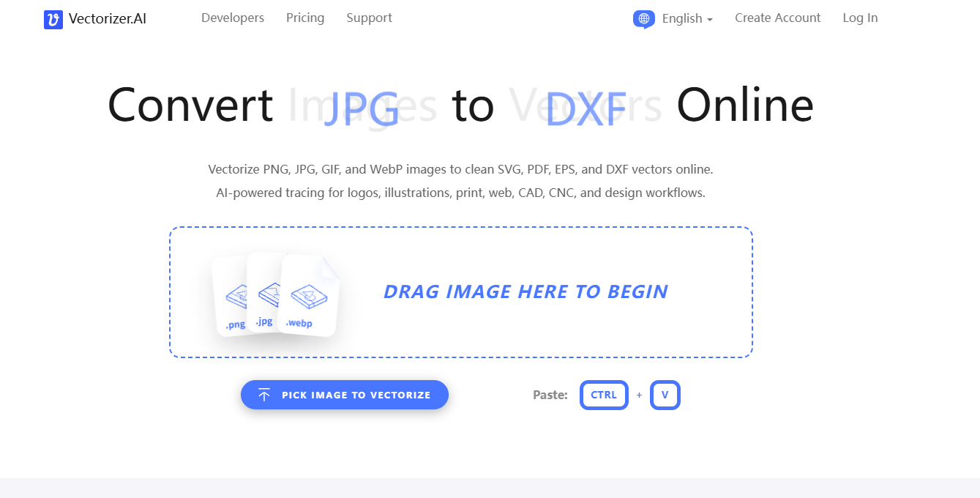Screen dimensions: 980x498
Task: Click Pick Image to Vectorize button
Action: [345, 395]
